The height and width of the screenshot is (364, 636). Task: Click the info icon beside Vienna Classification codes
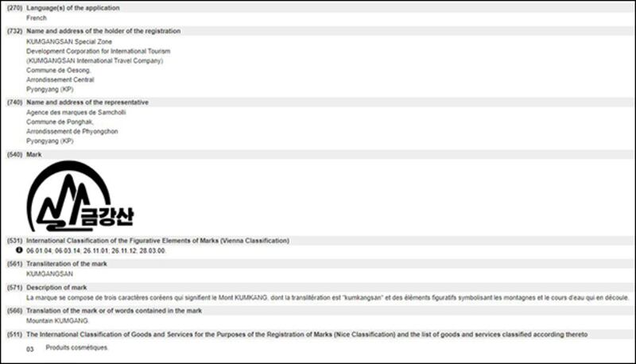tap(19, 250)
